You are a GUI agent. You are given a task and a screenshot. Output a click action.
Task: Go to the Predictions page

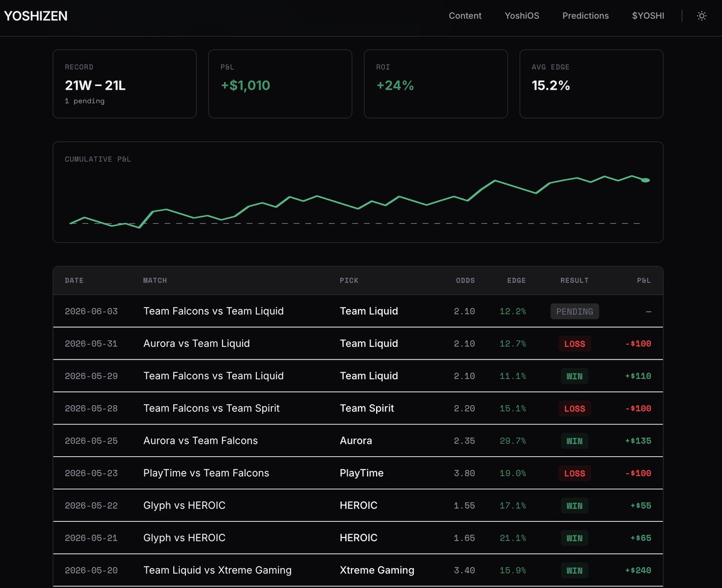pos(585,16)
